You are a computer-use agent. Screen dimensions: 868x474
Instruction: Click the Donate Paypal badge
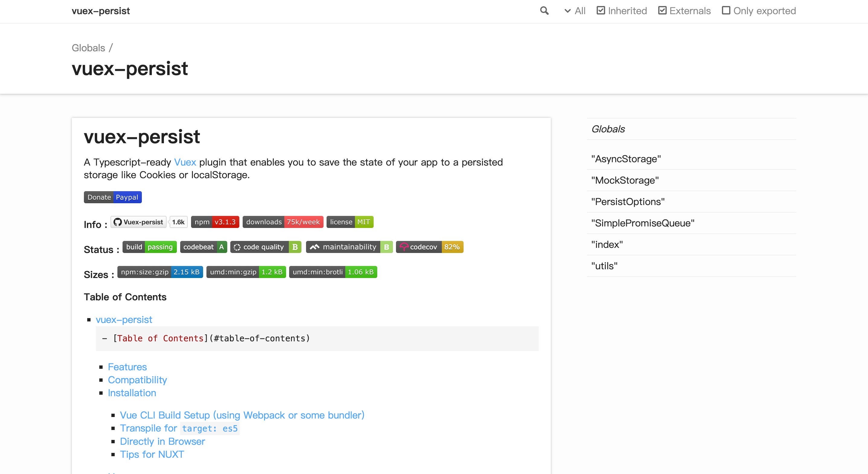(113, 197)
